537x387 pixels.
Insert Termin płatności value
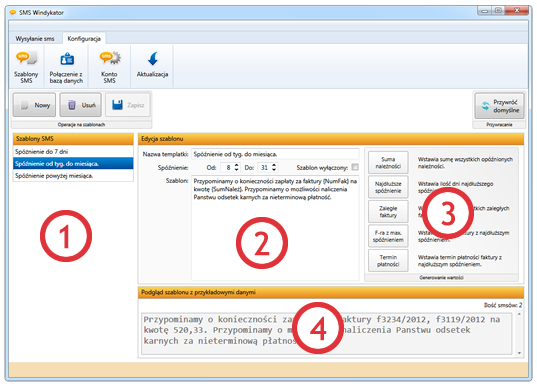tap(388, 261)
